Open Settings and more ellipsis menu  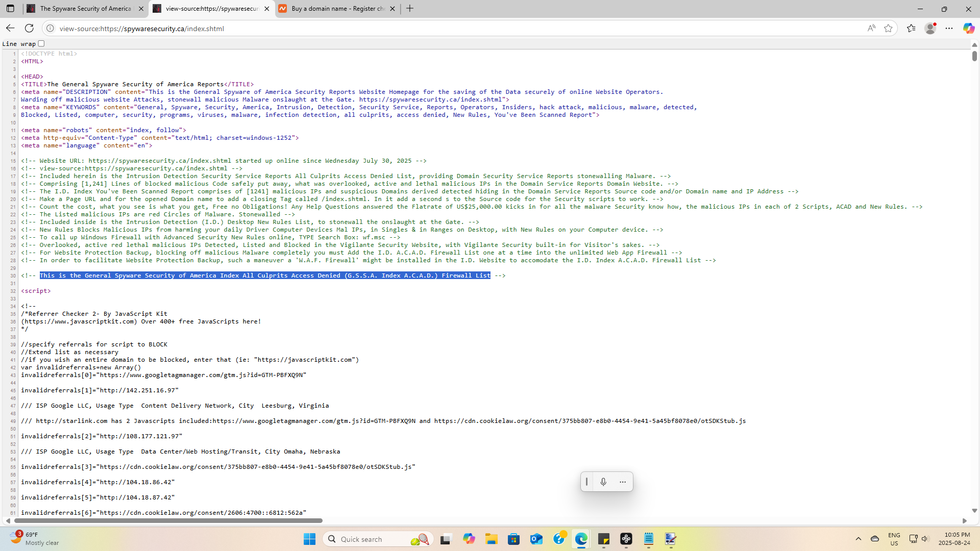click(949, 29)
